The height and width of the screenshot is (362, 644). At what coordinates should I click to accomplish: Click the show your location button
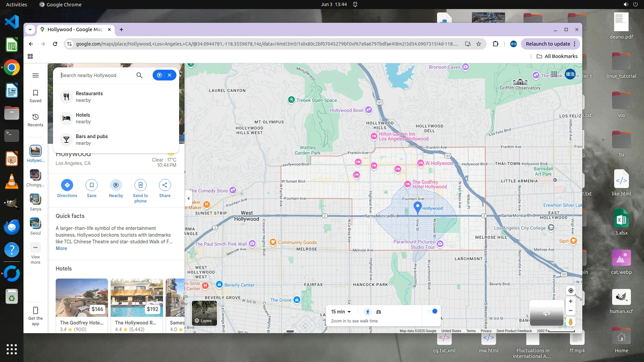click(571, 291)
